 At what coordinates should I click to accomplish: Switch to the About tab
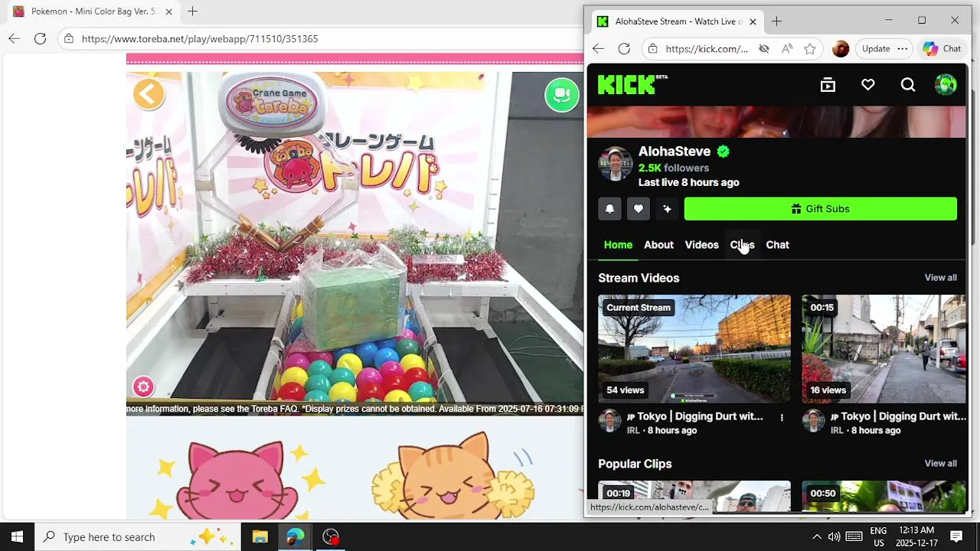coord(658,245)
